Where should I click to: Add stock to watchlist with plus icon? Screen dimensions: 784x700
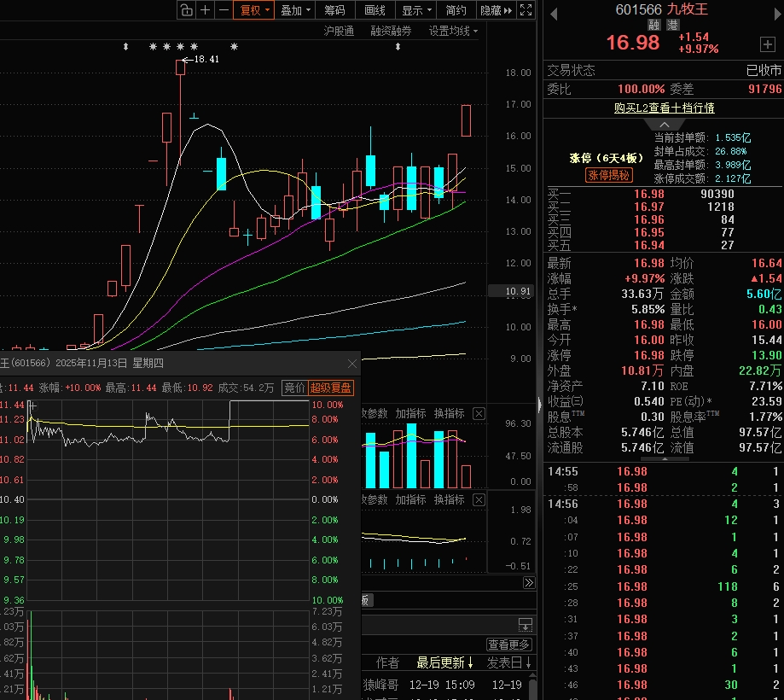tap(768, 44)
